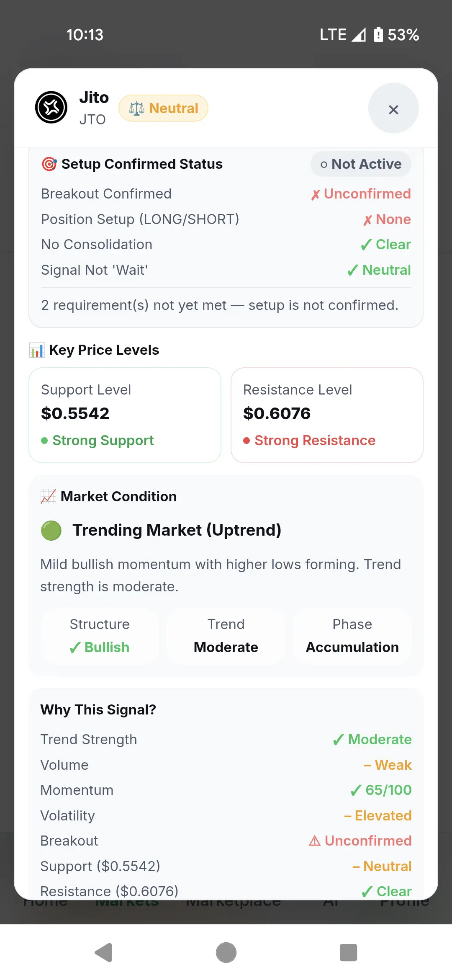Select the Phase Accumulation tile
Viewport: 452px width, 980px height.
352,636
